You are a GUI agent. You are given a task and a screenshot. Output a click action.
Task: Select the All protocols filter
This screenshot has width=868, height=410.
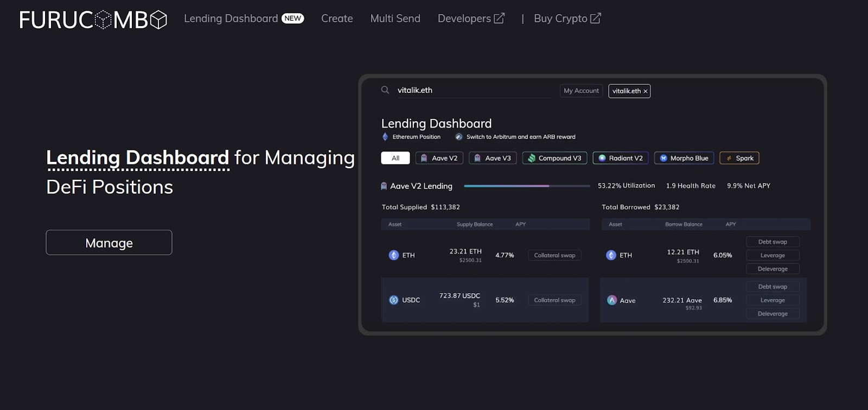(395, 158)
